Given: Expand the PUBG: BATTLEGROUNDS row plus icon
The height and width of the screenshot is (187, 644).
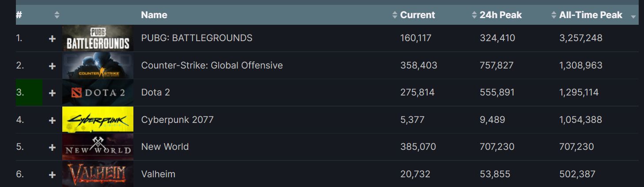Looking at the screenshot, I should coord(52,38).
